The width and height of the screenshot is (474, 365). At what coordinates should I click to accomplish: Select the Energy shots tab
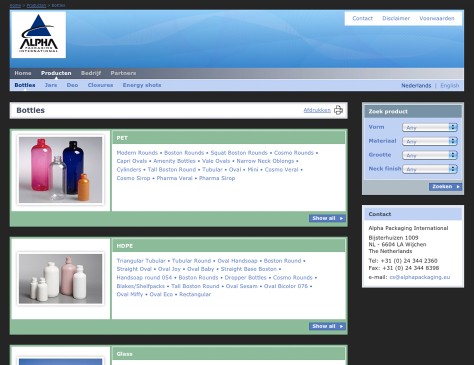[x=142, y=85]
